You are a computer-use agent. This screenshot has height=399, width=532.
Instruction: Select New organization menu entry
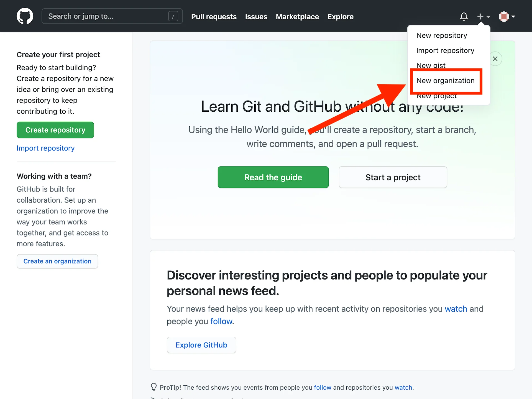pyautogui.click(x=445, y=81)
